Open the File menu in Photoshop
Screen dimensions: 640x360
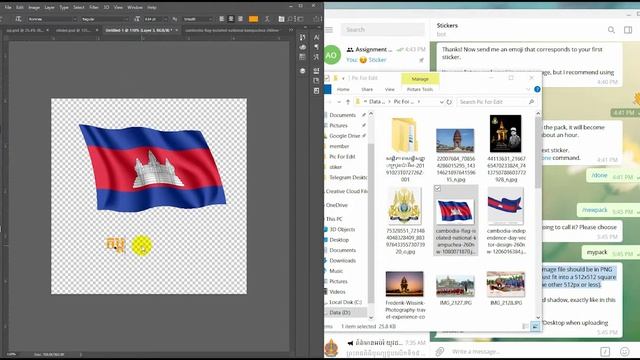[8, 7]
